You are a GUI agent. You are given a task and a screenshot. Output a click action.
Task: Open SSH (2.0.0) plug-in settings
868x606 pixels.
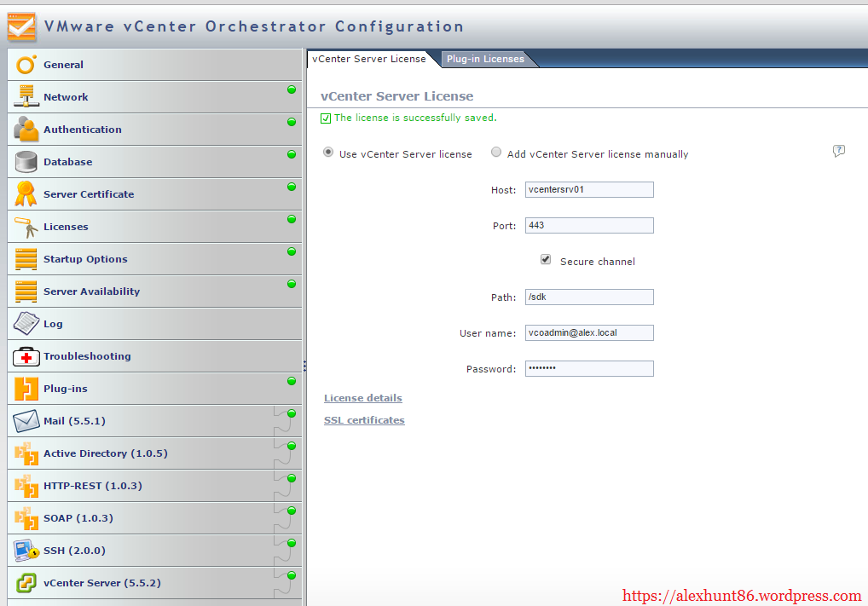coord(154,551)
